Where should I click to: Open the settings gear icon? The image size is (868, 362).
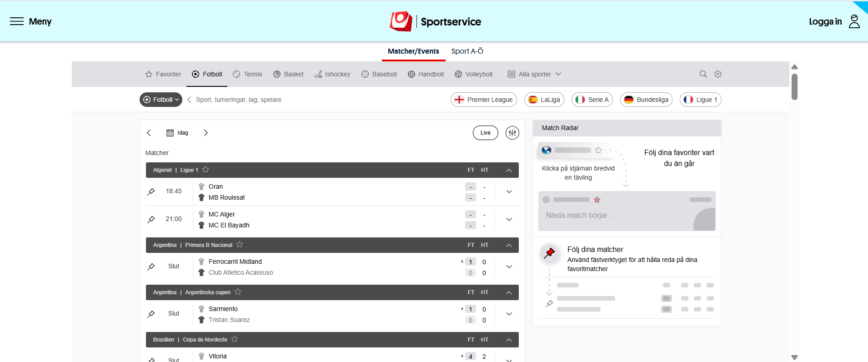[x=718, y=74]
